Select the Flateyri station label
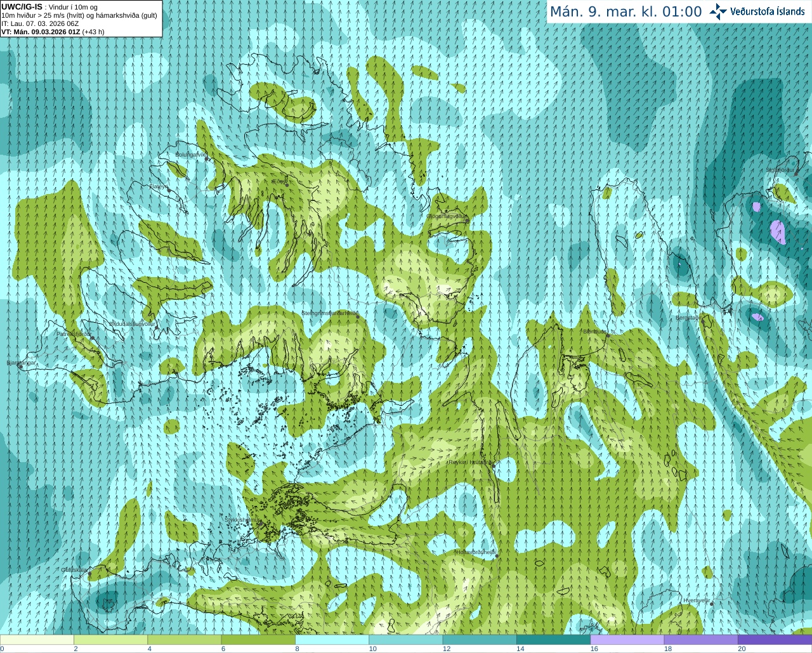 coord(158,186)
